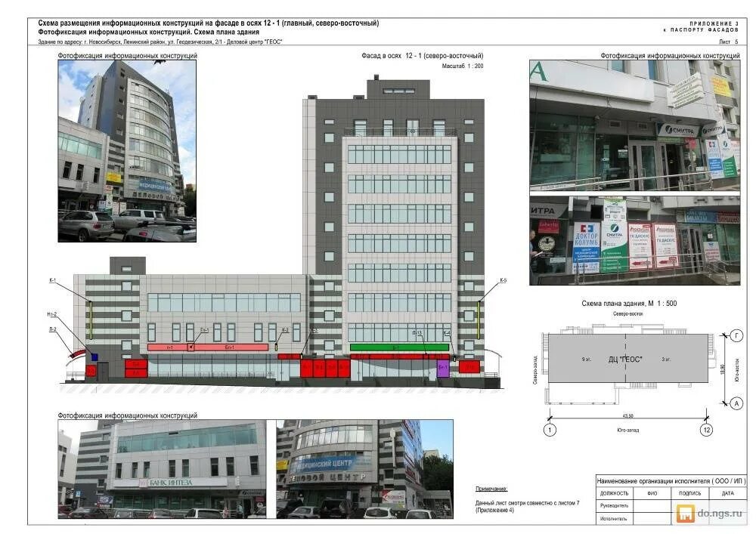This screenshot has height=534, width=756.
Task: Open the БАНК ИНТЕЗА building photo
Action: coord(162,469)
